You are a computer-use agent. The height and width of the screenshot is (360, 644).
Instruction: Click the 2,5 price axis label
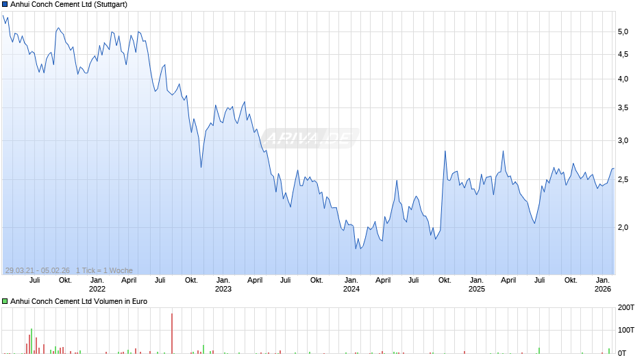pos(623,180)
